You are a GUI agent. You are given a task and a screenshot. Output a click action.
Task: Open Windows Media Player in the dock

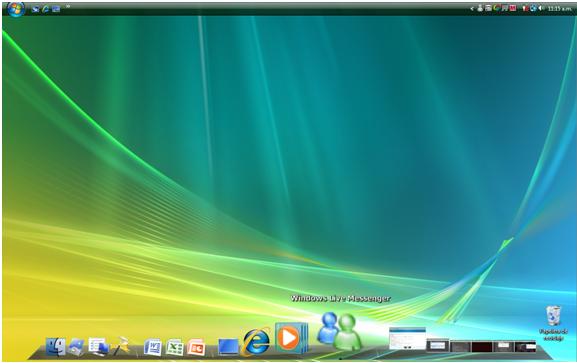pyautogui.click(x=291, y=338)
